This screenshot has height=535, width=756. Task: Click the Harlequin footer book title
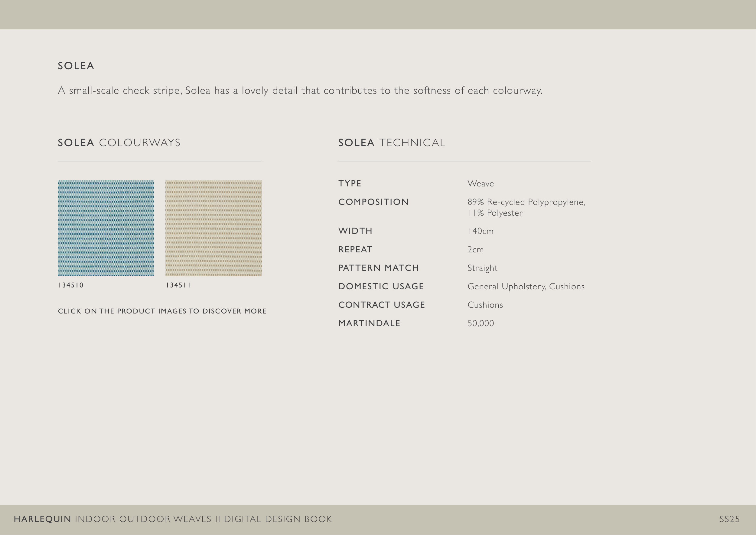pos(173,519)
